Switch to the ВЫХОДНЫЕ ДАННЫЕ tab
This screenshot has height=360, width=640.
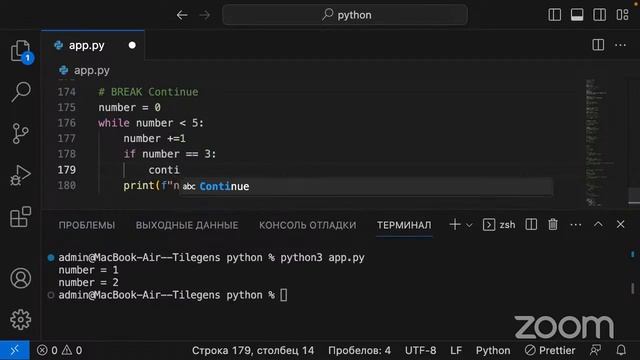click(187, 225)
